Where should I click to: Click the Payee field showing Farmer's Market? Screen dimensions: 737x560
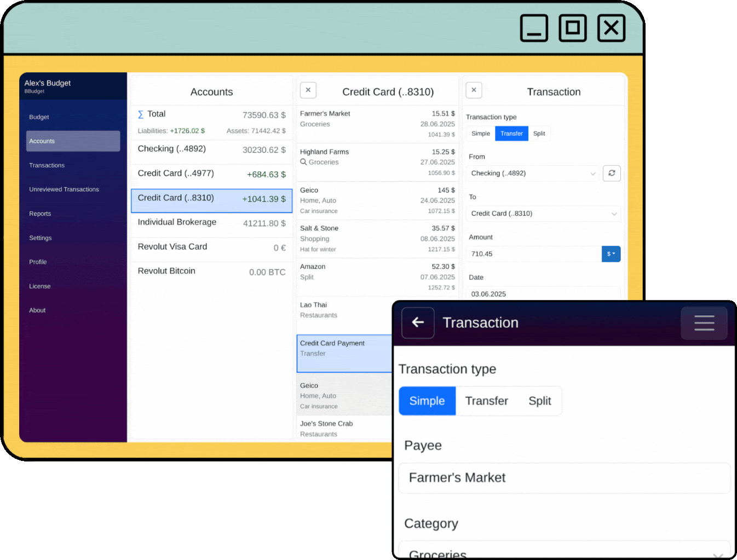(564, 478)
